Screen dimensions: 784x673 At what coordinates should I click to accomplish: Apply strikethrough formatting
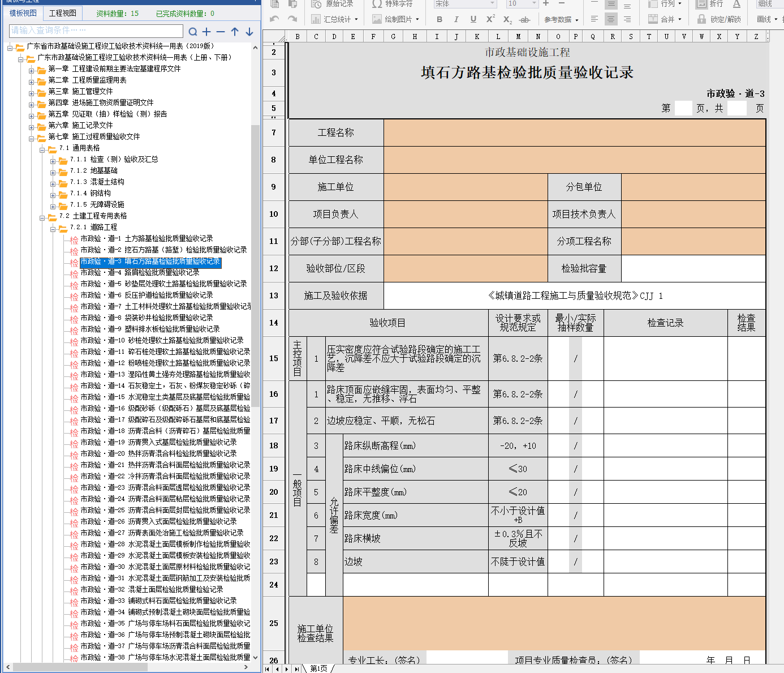tap(524, 19)
